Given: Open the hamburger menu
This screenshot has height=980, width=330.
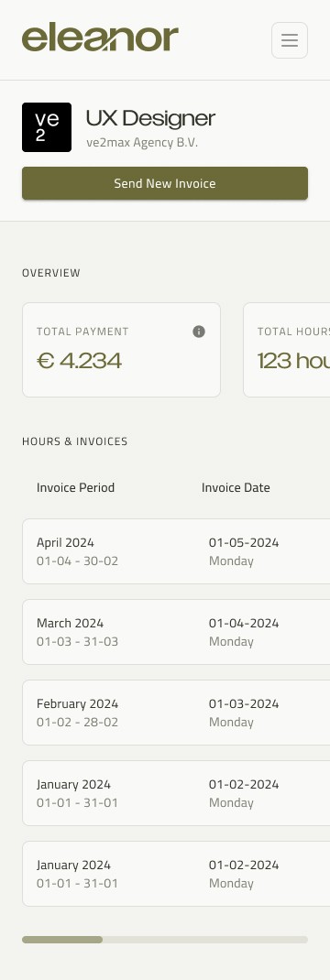Looking at the screenshot, I should tap(290, 40).
